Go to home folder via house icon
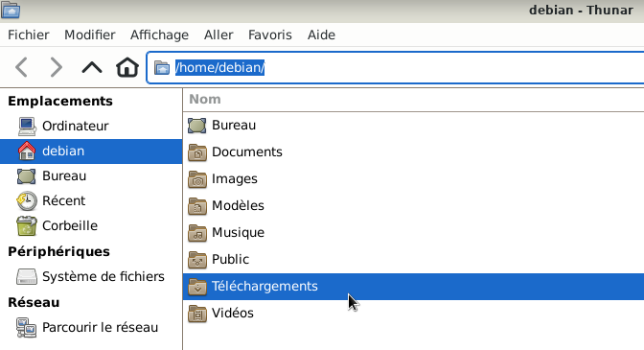 tap(127, 67)
